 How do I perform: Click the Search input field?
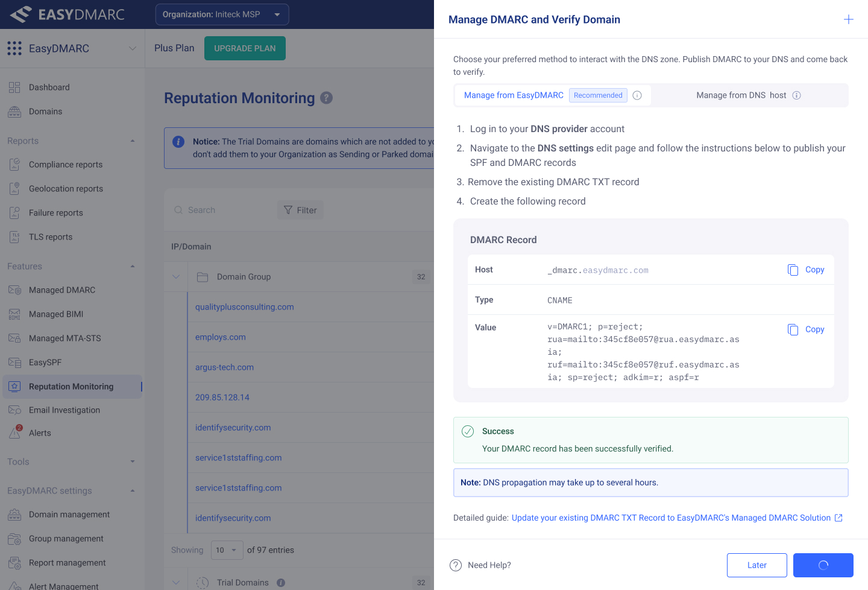coord(221,210)
